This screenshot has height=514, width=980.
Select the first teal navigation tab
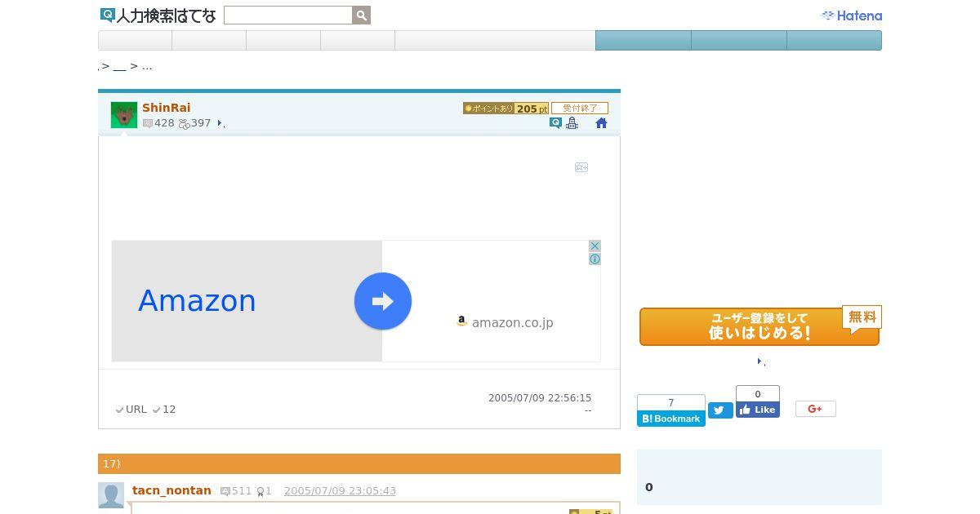[644, 41]
